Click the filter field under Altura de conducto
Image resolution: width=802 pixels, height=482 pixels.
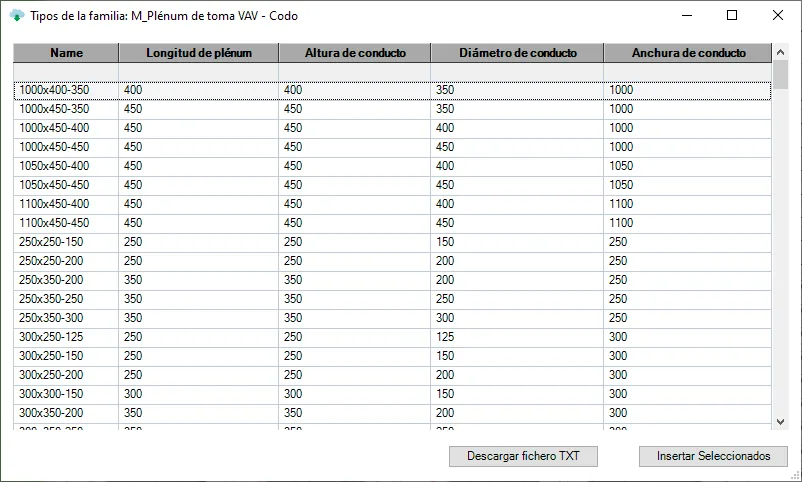[354, 72]
